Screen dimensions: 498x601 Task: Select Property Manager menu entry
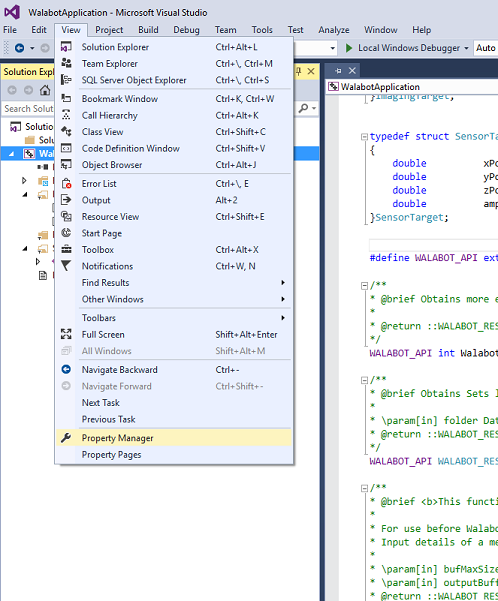174,438
